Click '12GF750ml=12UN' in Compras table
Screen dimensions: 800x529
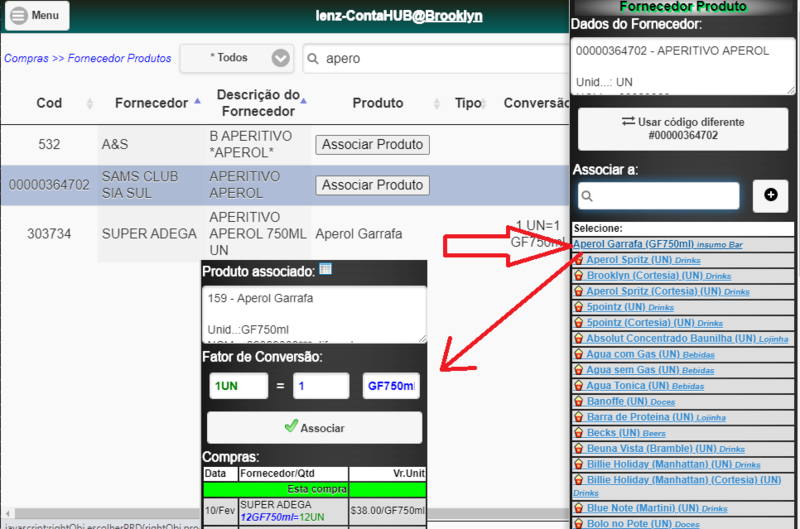(283, 517)
